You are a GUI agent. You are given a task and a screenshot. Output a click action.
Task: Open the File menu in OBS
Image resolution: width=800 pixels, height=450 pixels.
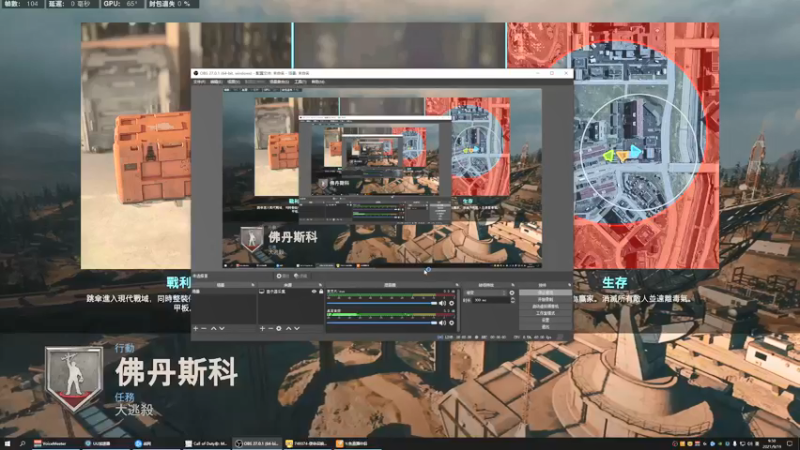199,82
